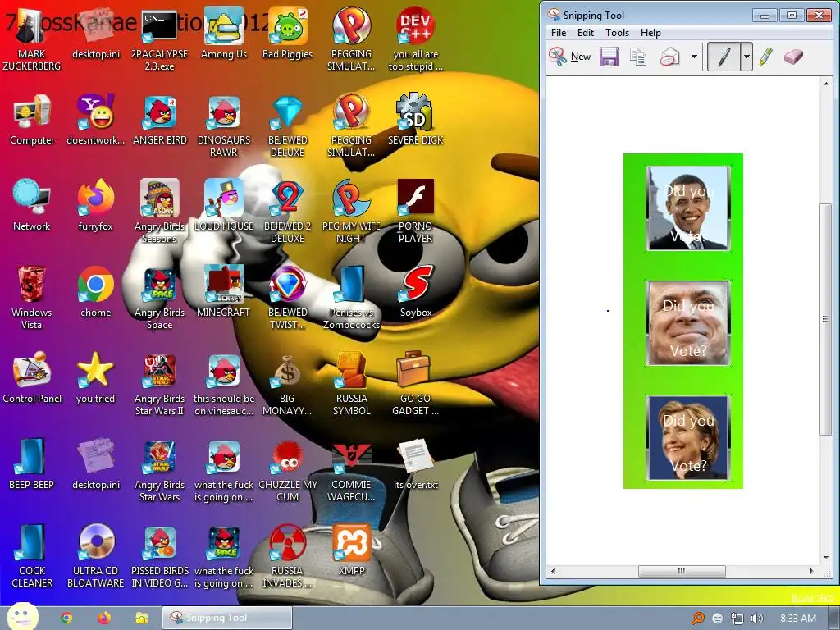
Task: Select the Pen tool in Snipping Tool
Action: click(x=724, y=57)
